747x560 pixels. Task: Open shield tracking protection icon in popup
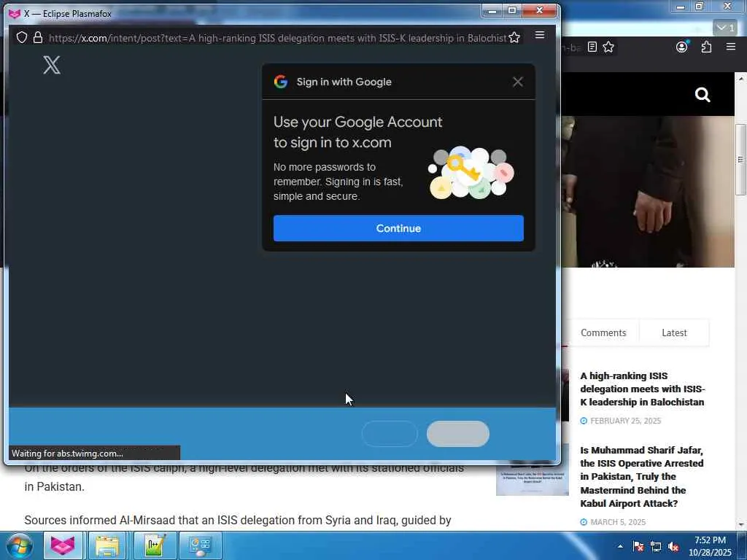pyautogui.click(x=22, y=38)
